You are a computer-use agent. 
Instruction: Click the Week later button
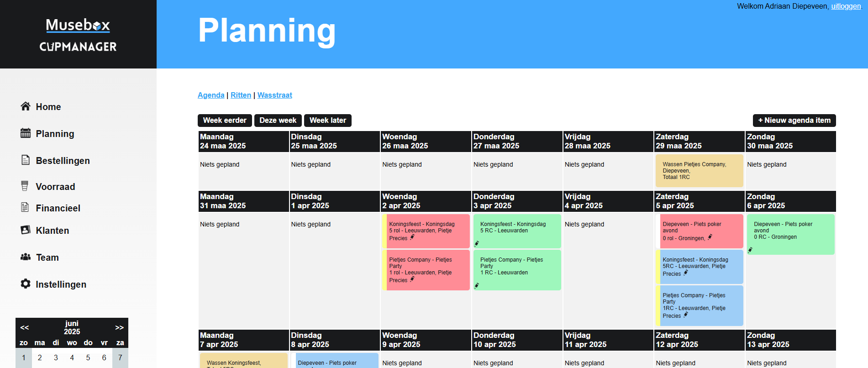[327, 121]
